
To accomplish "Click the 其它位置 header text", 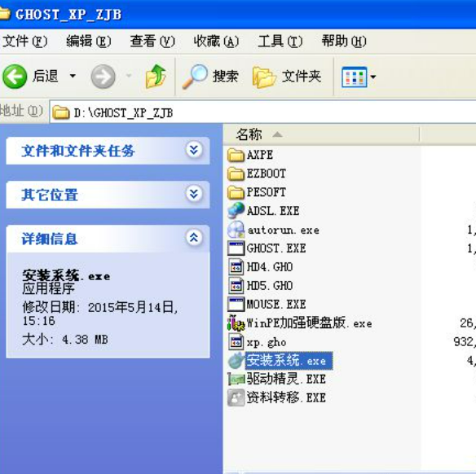I will click(x=50, y=195).
